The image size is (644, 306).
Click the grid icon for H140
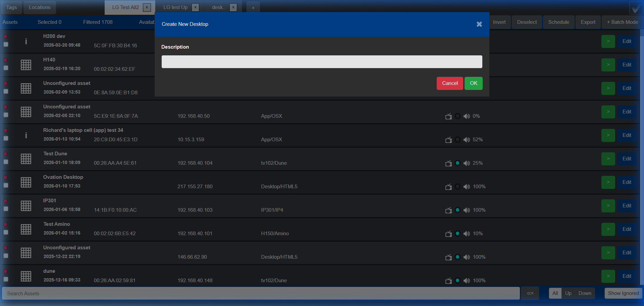(x=26, y=65)
